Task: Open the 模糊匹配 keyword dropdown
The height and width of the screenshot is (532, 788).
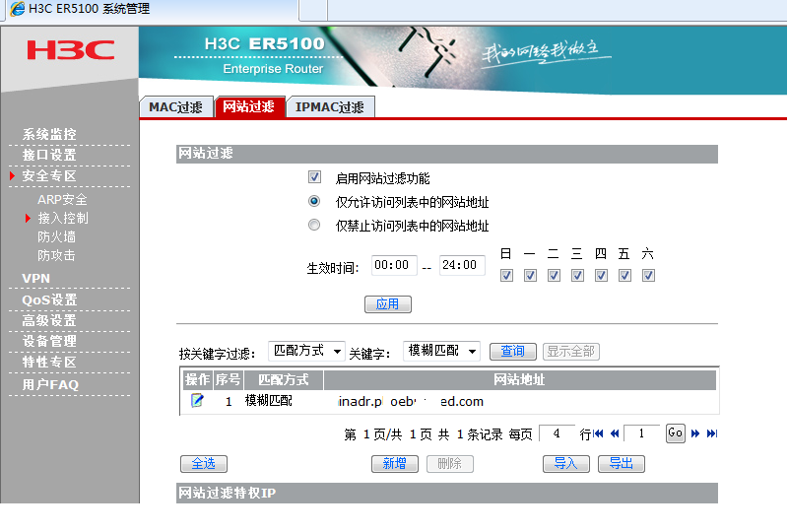Action: pos(441,351)
